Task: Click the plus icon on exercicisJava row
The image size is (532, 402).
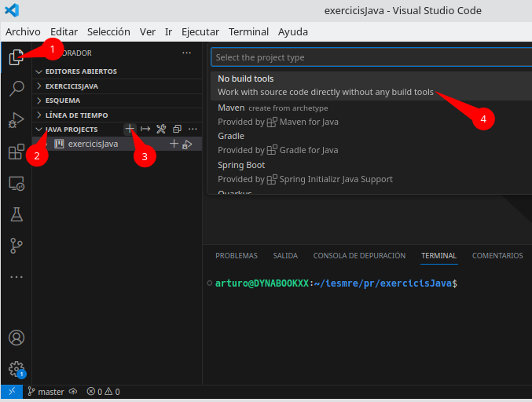Action: [174, 144]
